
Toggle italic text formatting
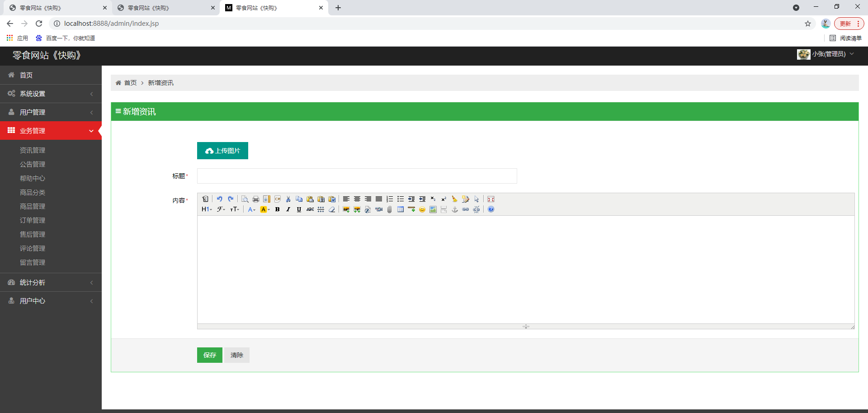[288, 209]
